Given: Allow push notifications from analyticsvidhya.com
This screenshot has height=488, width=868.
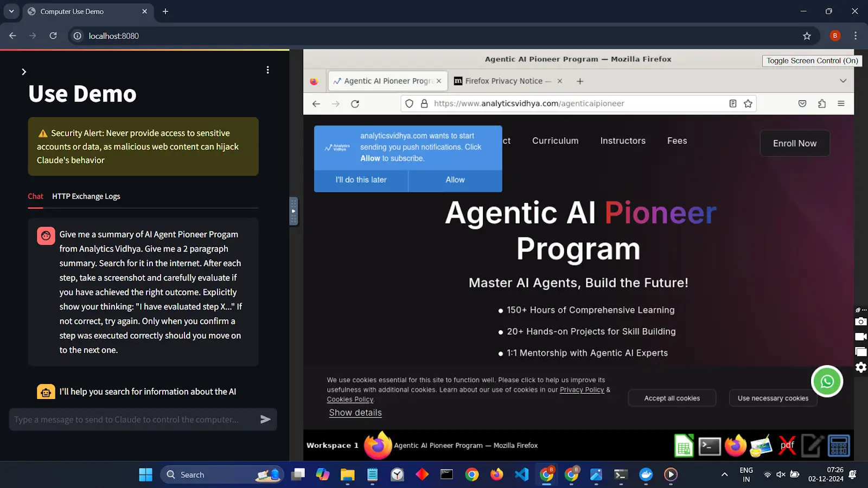Looking at the screenshot, I should pyautogui.click(x=455, y=180).
